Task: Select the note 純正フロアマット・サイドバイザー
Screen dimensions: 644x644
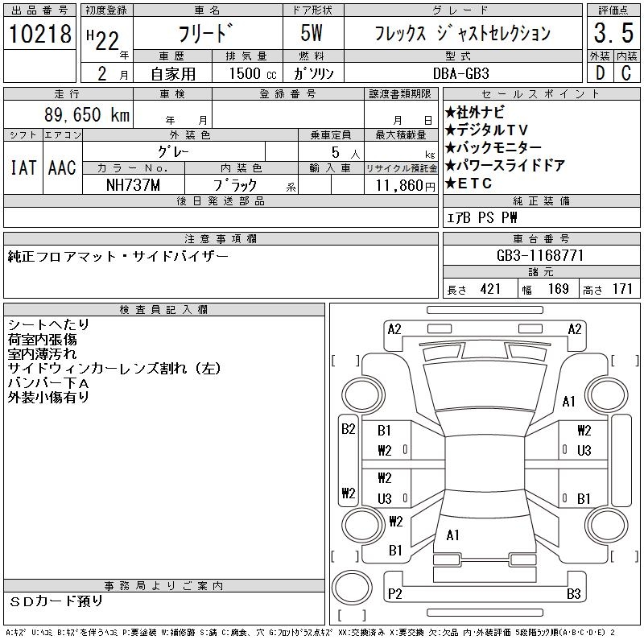Action: [x=118, y=257]
